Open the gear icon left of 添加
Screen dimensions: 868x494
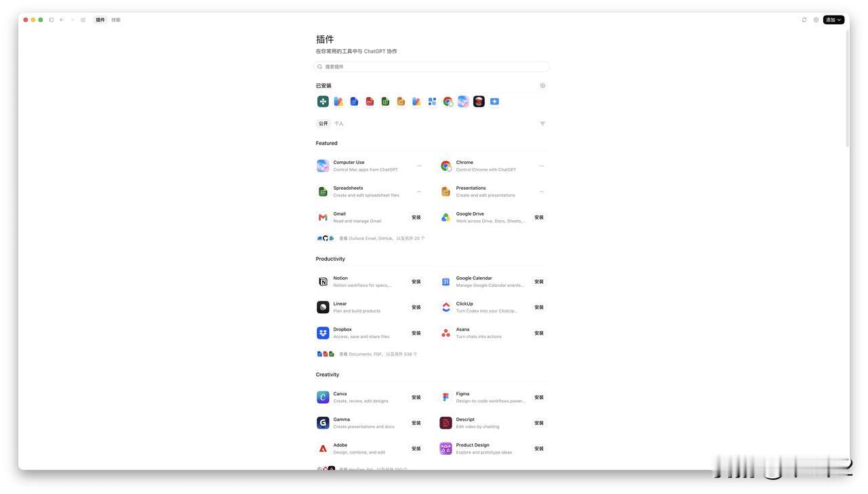click(816, 20)
